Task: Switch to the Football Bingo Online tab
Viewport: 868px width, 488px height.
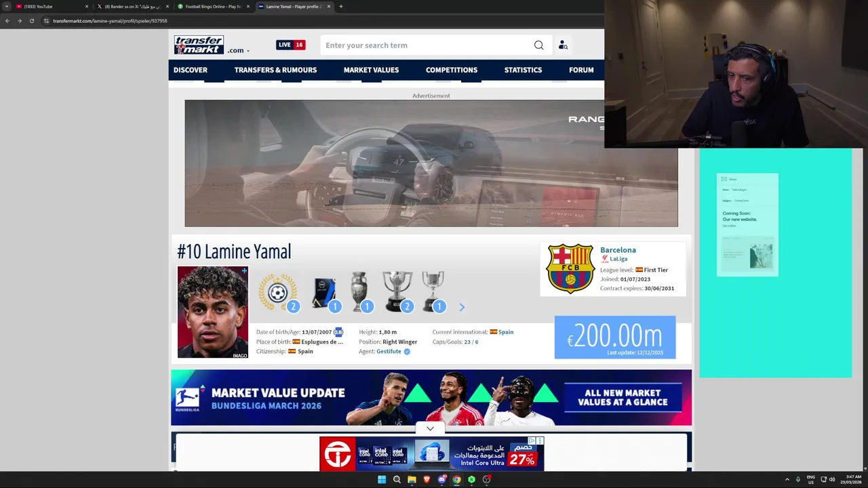Action: (213, 6)
